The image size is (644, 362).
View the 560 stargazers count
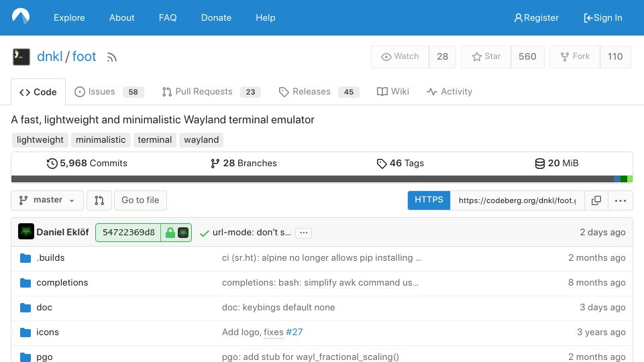(x=527, y=56)
